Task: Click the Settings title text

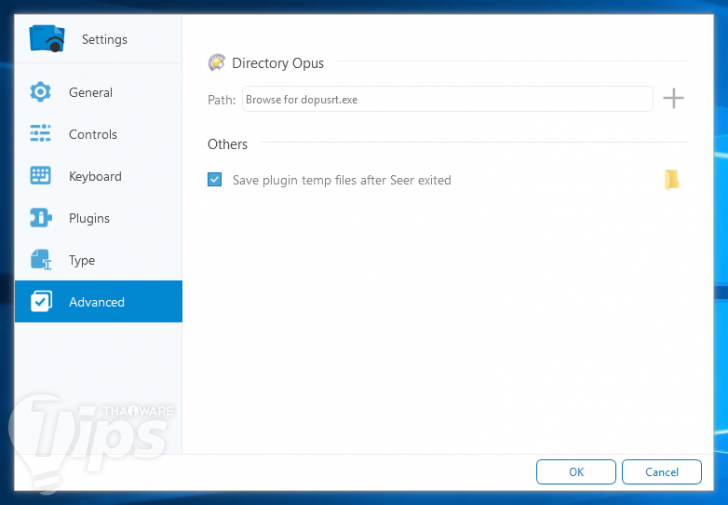Action: pos(104,39)
